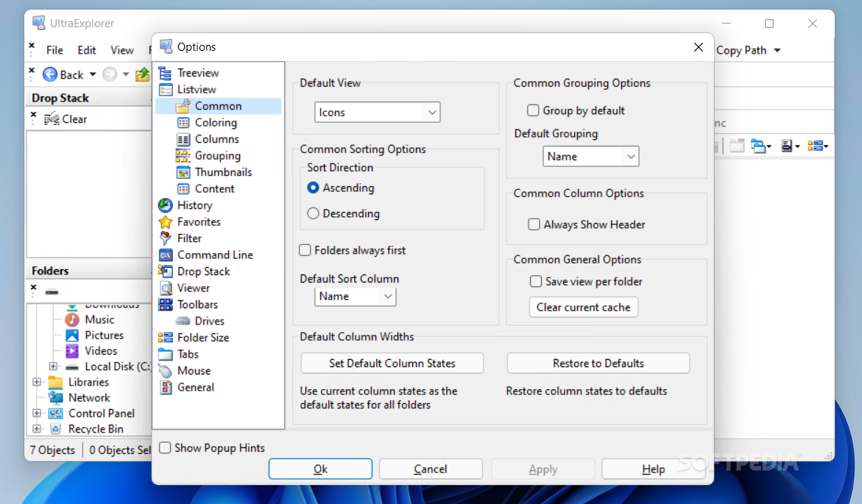The image size is (862, 504).
Task: Open Command Line options icon
Action: (x=166, y=255)
